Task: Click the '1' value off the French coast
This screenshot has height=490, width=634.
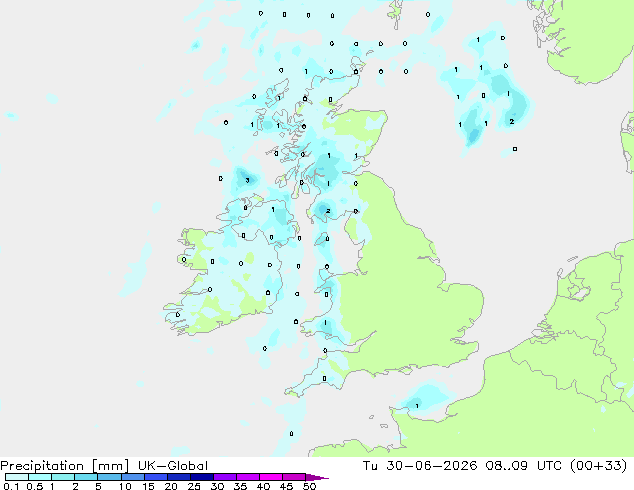Action: (x=417, y=406)
